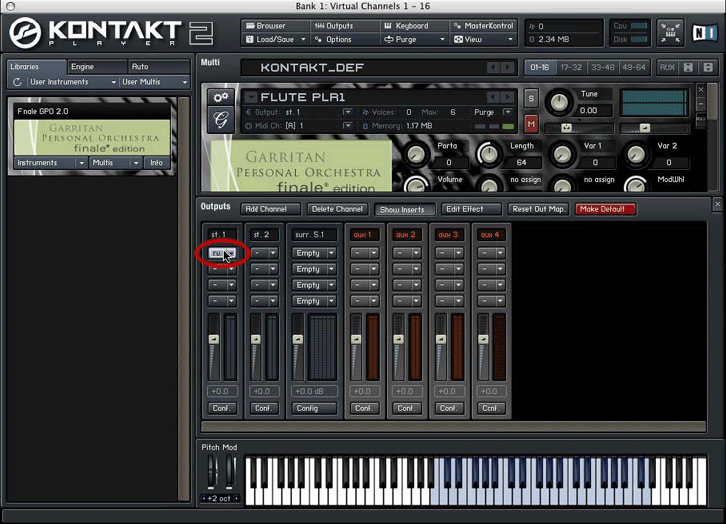
Task: Click the Var 2 knob
Action: click(x=636, y=155)
